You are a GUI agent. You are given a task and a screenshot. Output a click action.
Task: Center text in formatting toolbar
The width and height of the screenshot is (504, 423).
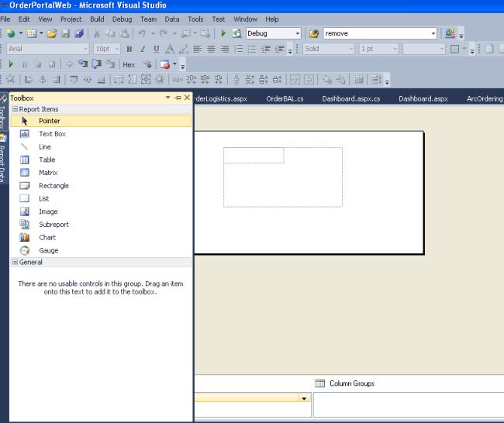point(211,49)
